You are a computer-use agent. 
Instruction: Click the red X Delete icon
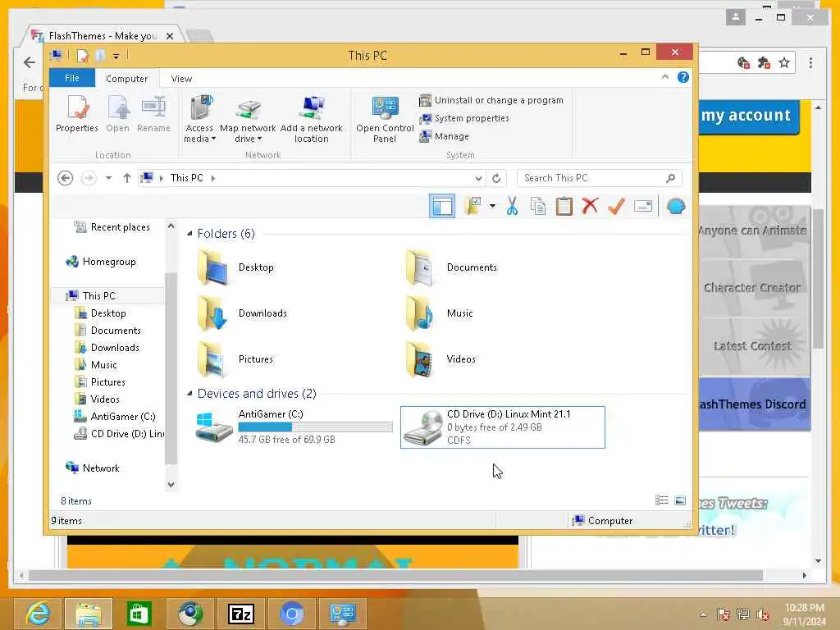point(590,206)
